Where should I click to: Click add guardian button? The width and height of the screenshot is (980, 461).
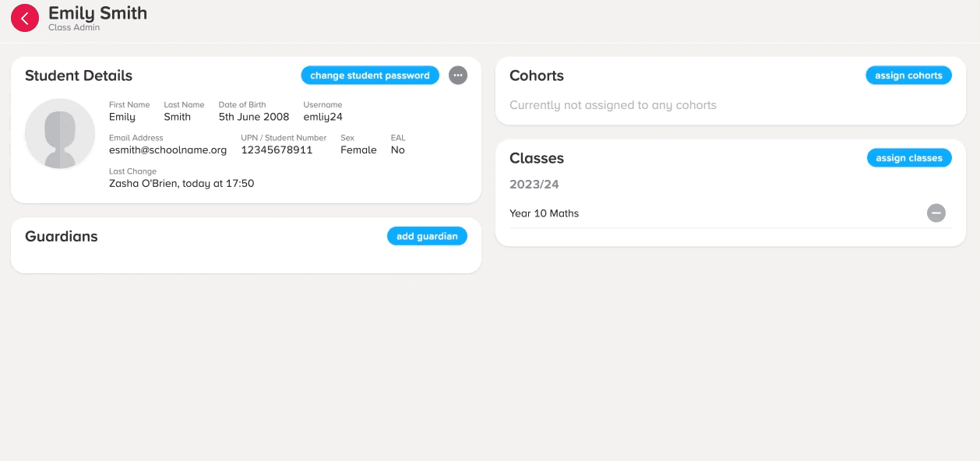tap(427, 236)
